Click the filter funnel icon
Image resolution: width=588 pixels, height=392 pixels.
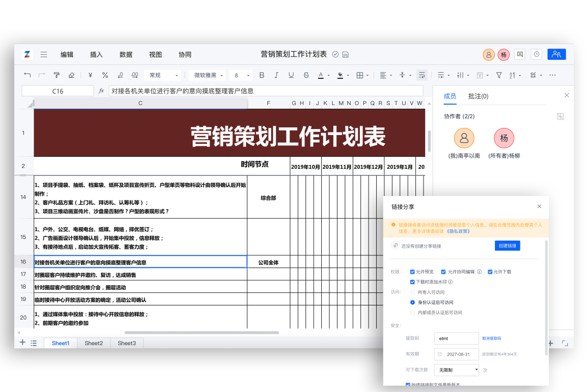tap(499, 75)
